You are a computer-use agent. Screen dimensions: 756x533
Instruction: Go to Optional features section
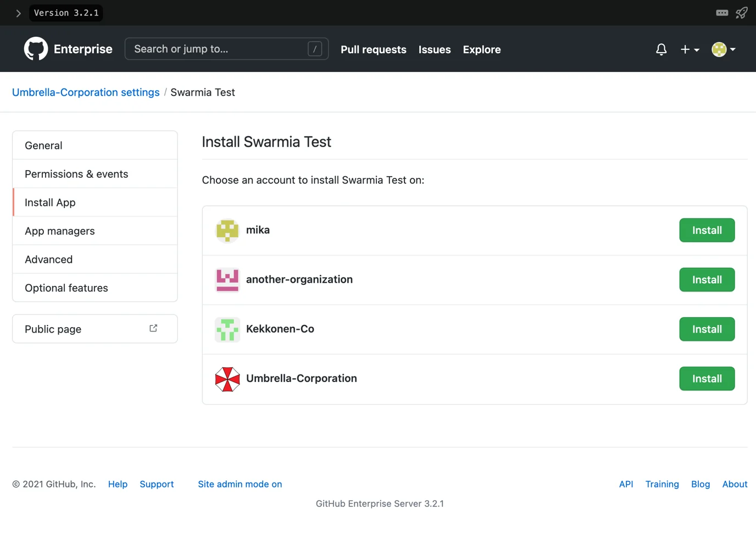pos(66,288)
